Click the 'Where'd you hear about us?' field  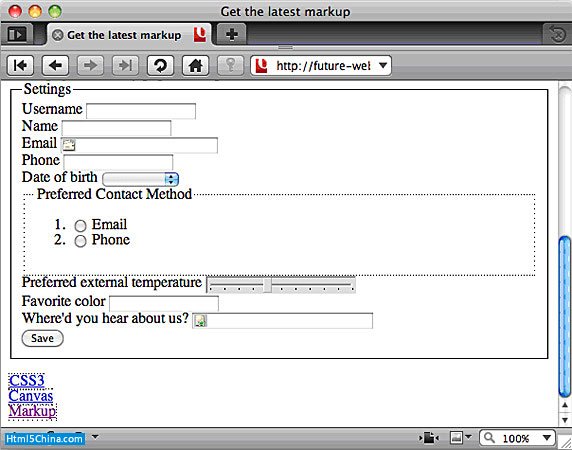pos(283,321)
